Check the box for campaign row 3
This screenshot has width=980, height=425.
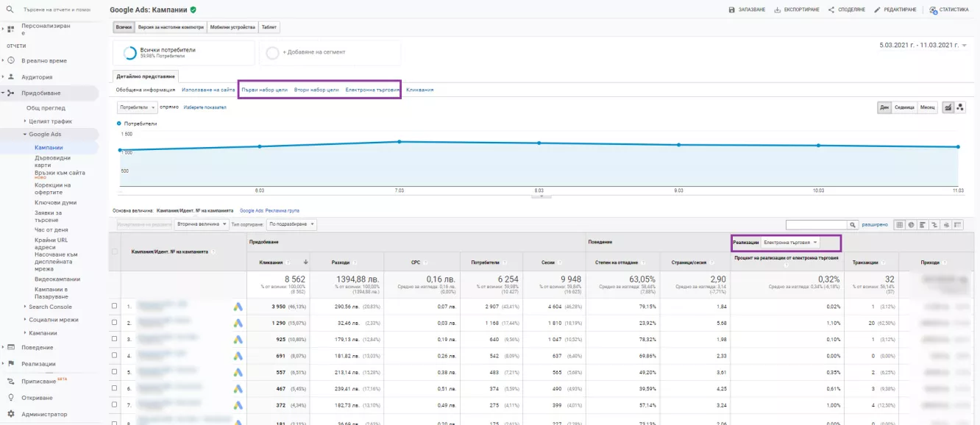click(x=114, y=339)
